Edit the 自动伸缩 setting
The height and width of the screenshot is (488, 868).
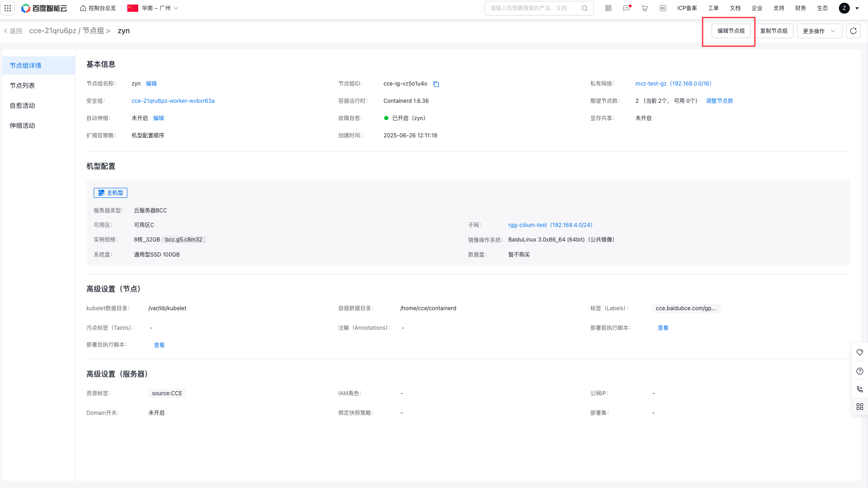159,118
